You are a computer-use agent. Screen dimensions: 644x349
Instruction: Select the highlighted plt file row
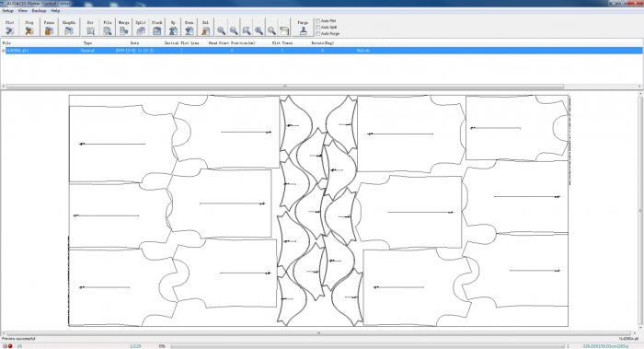tap(322, 51)
